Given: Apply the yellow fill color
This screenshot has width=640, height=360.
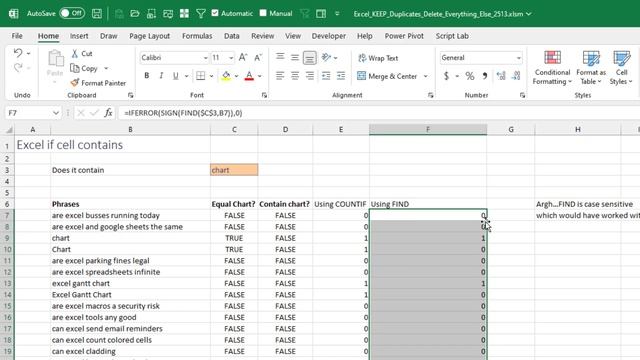Looking at the screenshot, I should click(226, 76).
